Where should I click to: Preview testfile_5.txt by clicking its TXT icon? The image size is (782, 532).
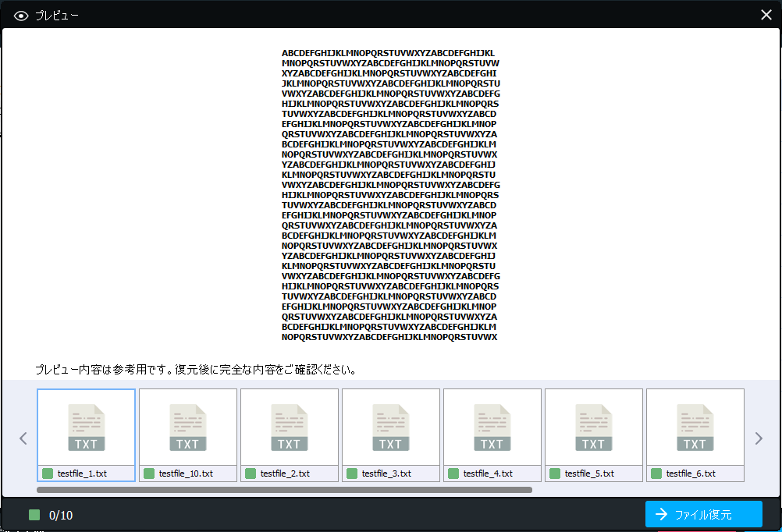[x=593, y=427]
